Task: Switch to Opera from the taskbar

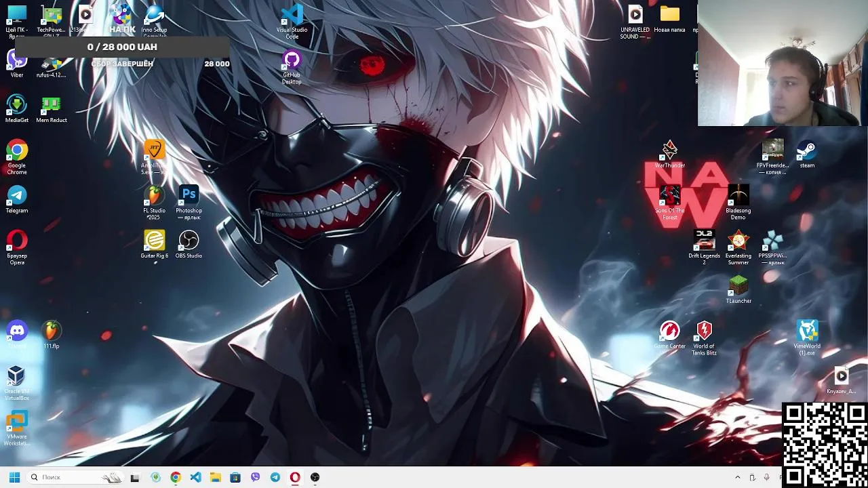Action: tap(295, 477)
